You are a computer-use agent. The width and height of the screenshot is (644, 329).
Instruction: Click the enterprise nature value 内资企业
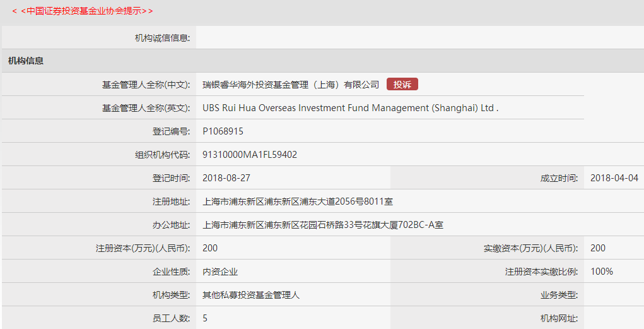point(220,272)
